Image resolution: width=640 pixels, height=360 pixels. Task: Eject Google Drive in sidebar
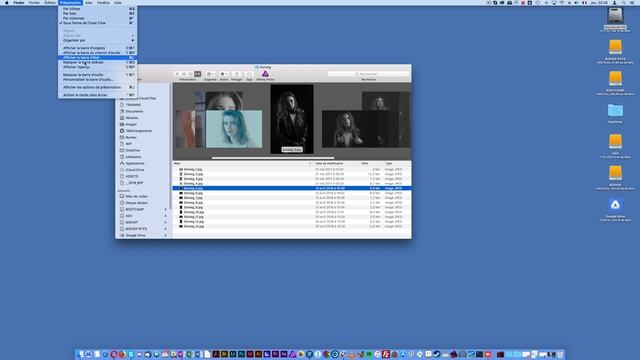pyautogui.click(x=165, y=236)
